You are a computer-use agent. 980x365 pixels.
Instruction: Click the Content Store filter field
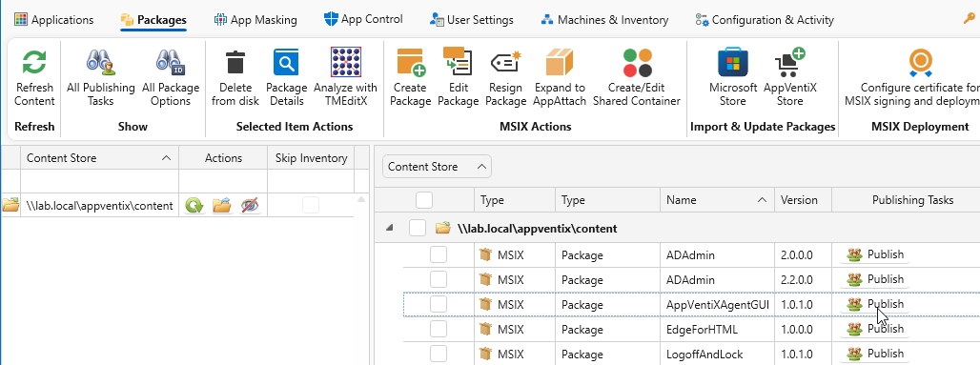click(99, 181)
